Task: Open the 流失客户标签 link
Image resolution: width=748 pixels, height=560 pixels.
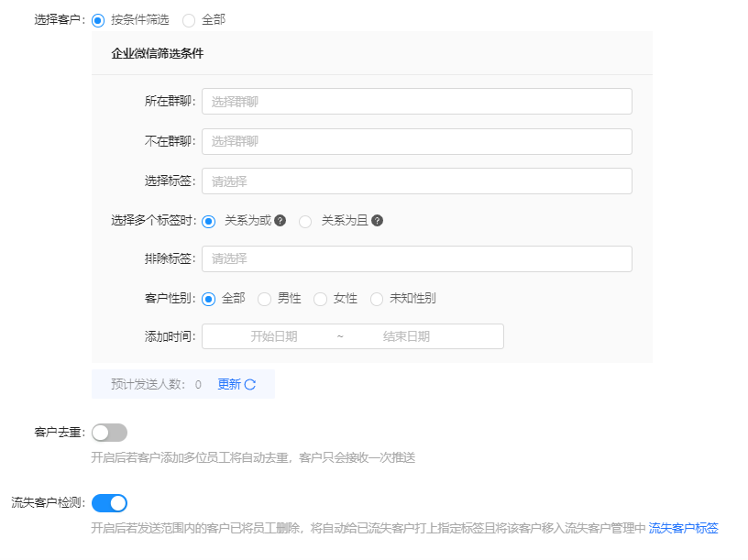Action: 683,528
